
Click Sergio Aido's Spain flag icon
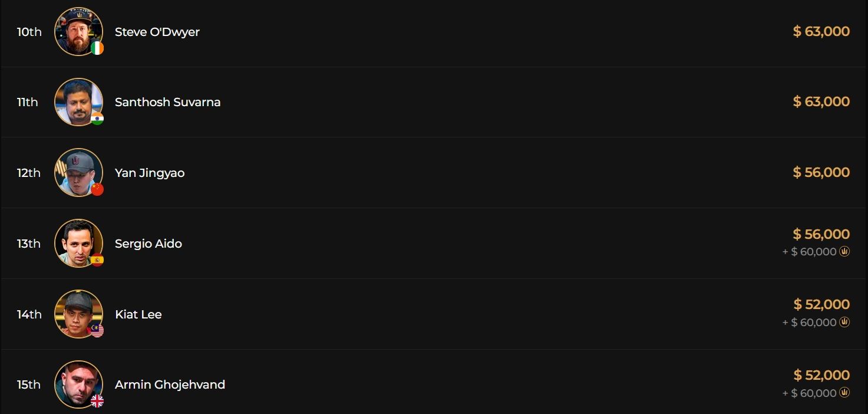[97, 260]
